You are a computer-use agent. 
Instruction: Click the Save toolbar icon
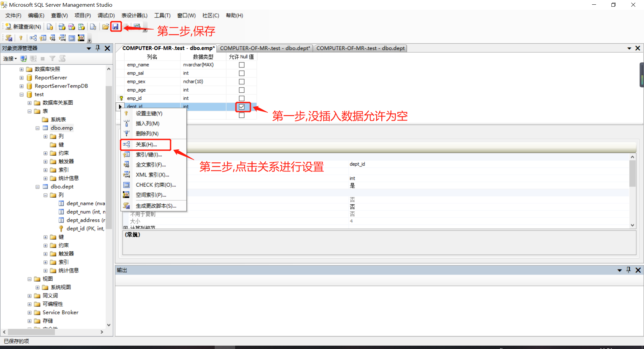[116, 27]
